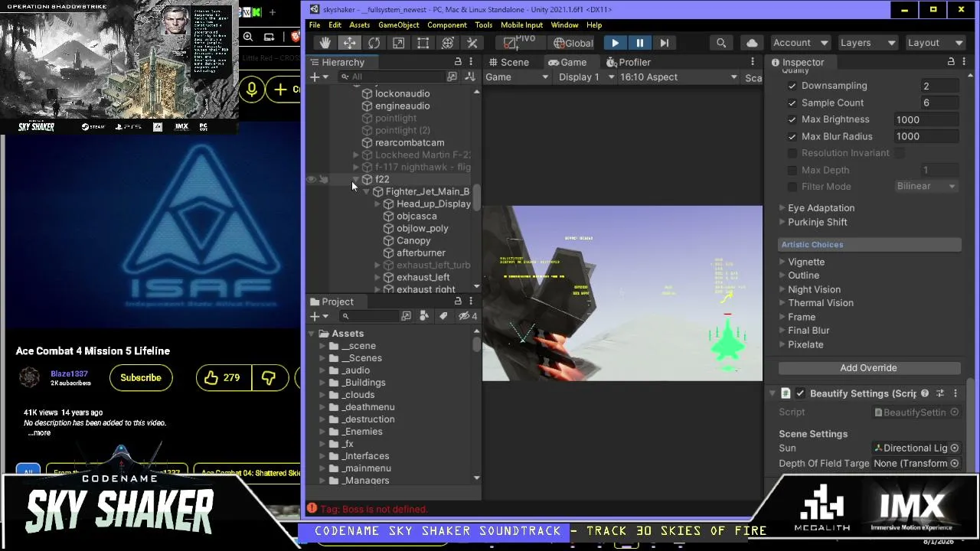Toggle hidden packages visibility in Project
Viewport: 980px width, 551px height.
click(466, 316)
